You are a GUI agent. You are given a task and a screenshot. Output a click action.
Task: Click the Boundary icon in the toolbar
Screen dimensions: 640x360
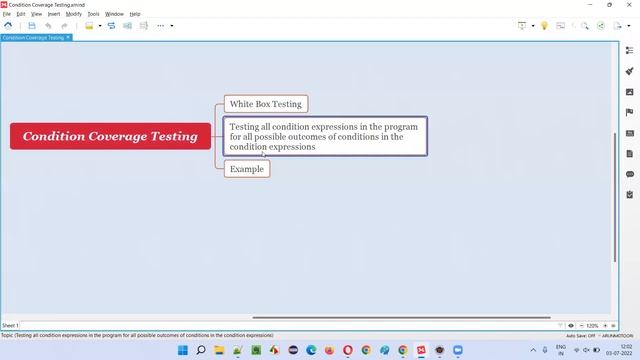(127, 26)
